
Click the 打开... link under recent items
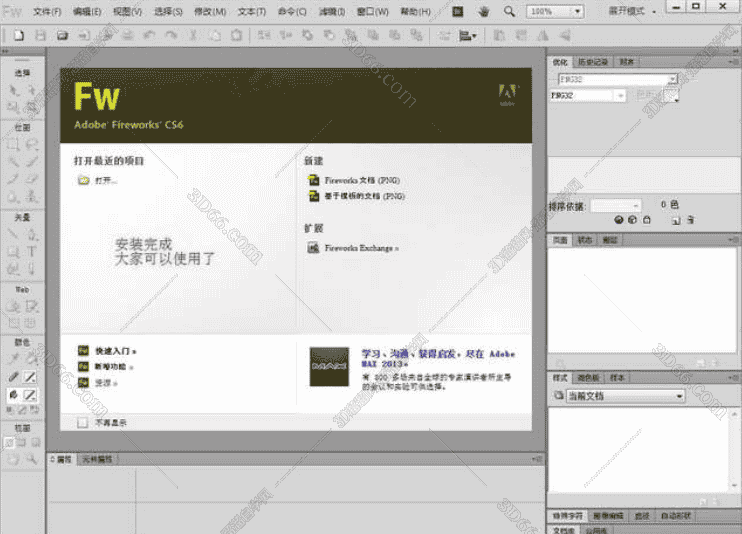(105, 181)
